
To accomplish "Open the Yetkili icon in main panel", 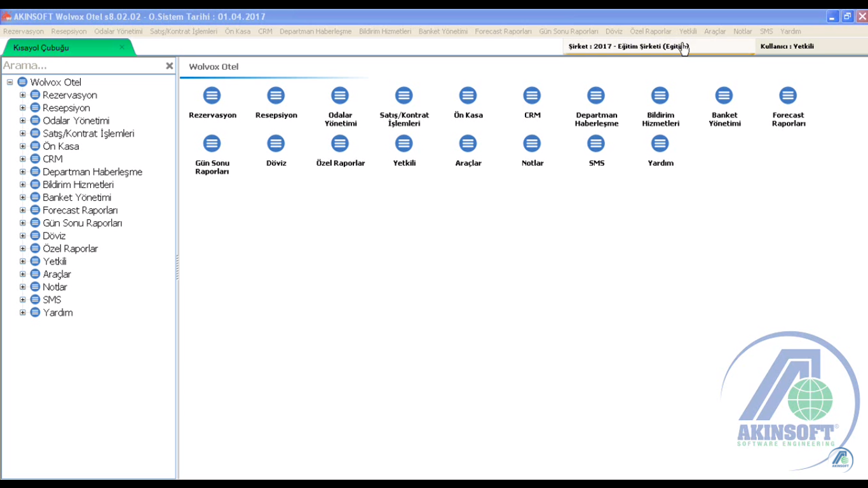I will tap(404, 144).
